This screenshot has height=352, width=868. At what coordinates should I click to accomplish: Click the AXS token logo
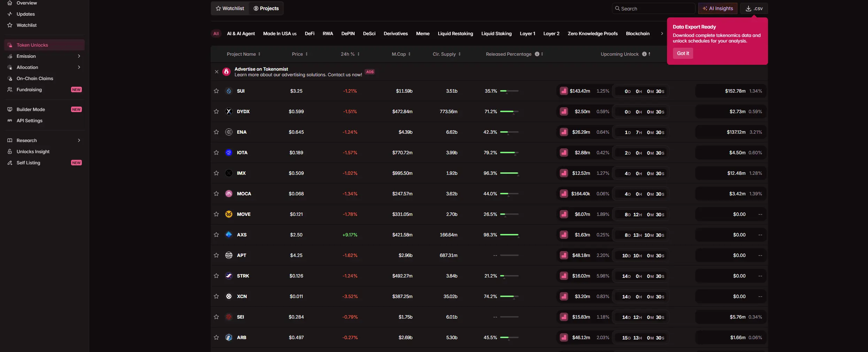click(x=229, y=235)
